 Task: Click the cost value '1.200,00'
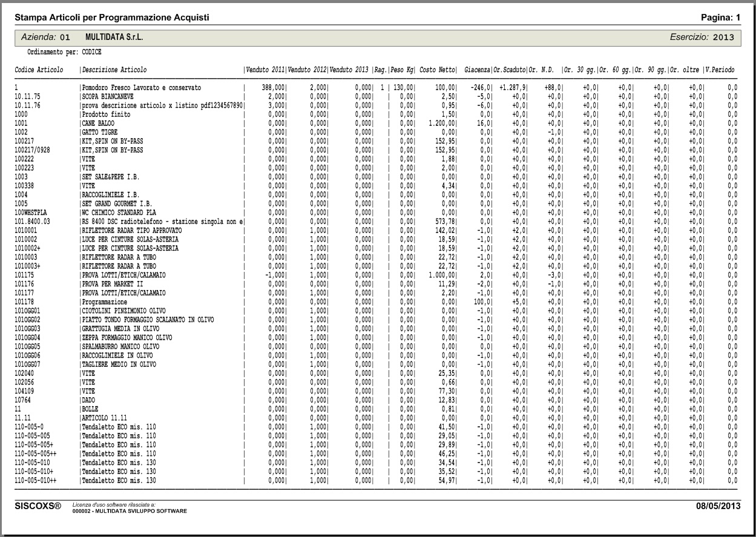tap(443, 123)
